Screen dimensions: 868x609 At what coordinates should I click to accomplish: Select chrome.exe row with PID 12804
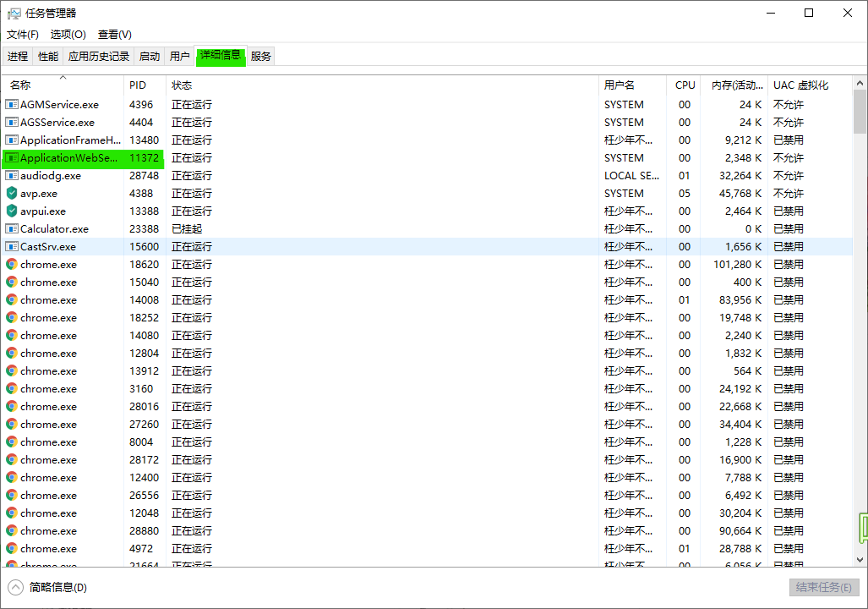pos(428,353)
